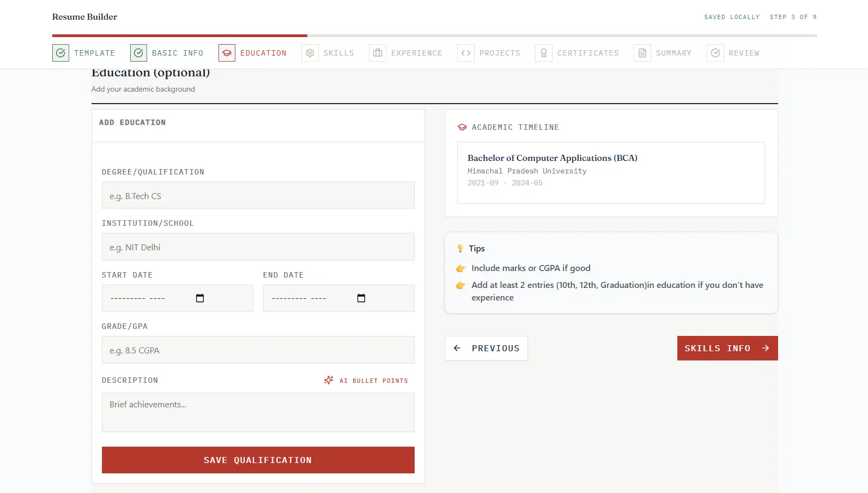Click the Summary document icon
The width and height of the screenshot is (868, 493).
(642, 53)
